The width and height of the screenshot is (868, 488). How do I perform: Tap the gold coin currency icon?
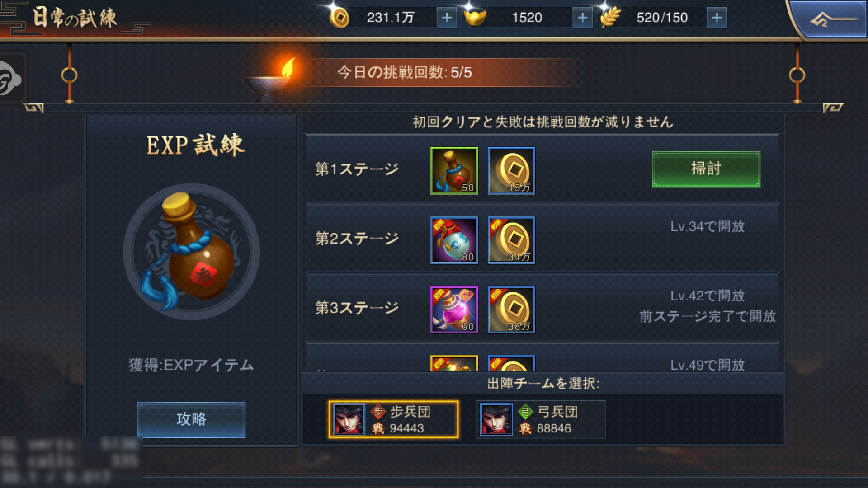pos(339,18)
